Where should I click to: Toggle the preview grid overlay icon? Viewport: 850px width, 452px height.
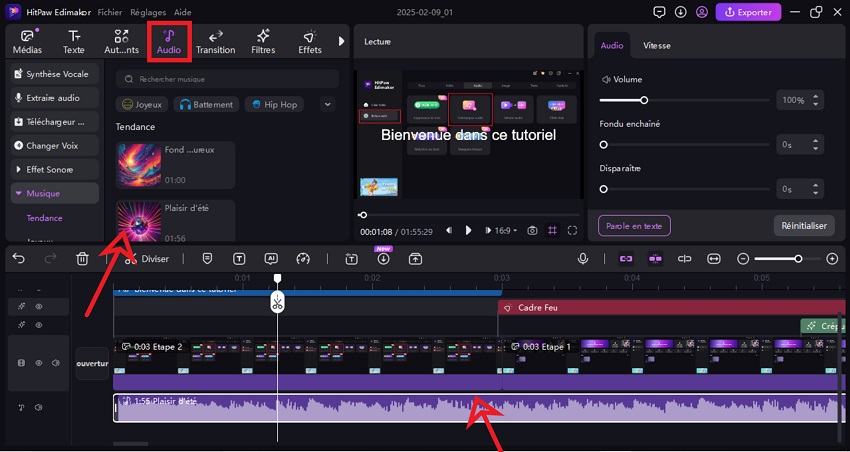tap(552, 231)
